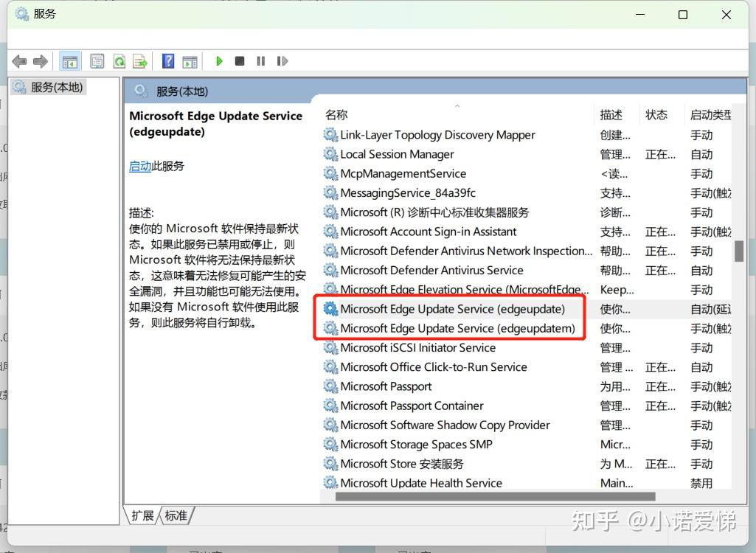Click the Back arrow toolbar icon

(x=19, y=61)
